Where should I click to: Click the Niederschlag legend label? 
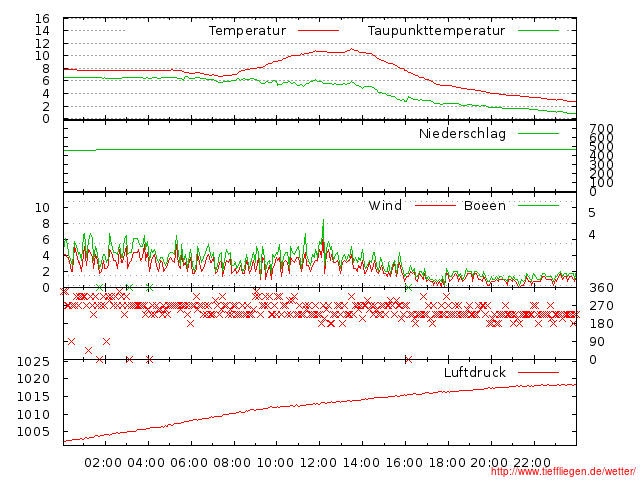[462, 133]
